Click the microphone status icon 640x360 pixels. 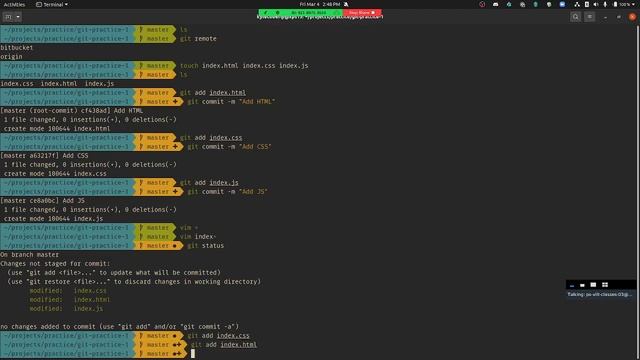605,4
